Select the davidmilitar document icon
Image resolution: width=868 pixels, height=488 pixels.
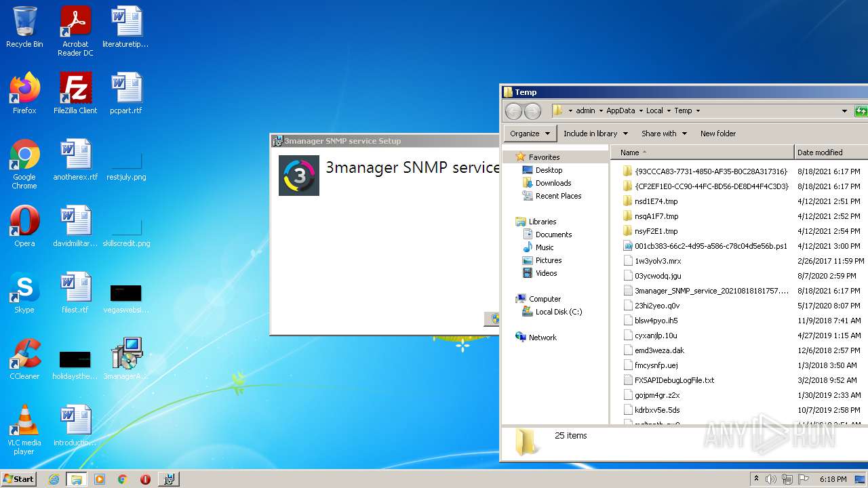pyautogui.click(x=75, y=226)
